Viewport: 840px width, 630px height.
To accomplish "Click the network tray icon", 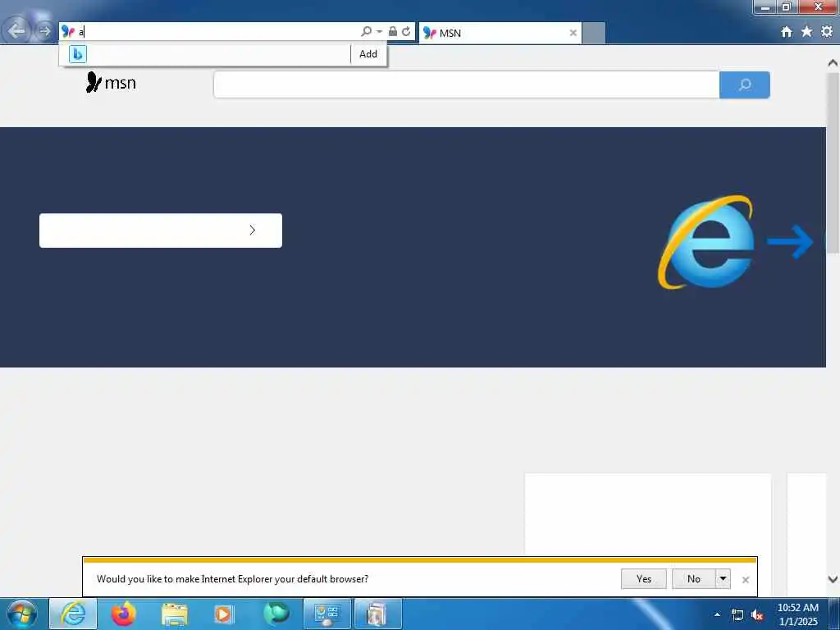I will pyautogui.click(x=737, y=615).
